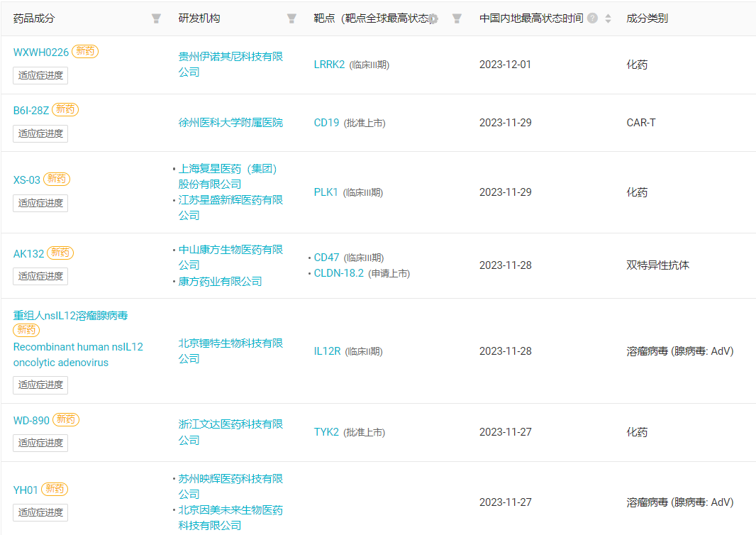Click 适应症进度 for XS-03
The image size is (756, 535).
(x=40, y=203)
